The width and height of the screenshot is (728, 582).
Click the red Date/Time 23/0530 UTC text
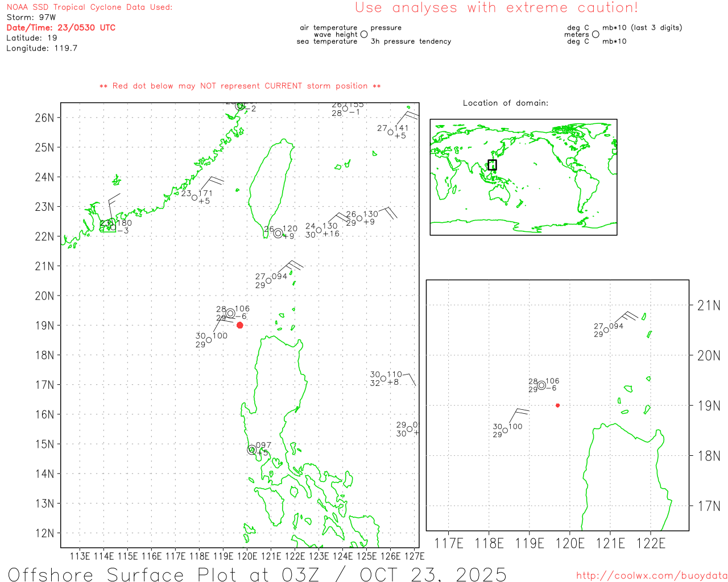(x=61, y=27)
